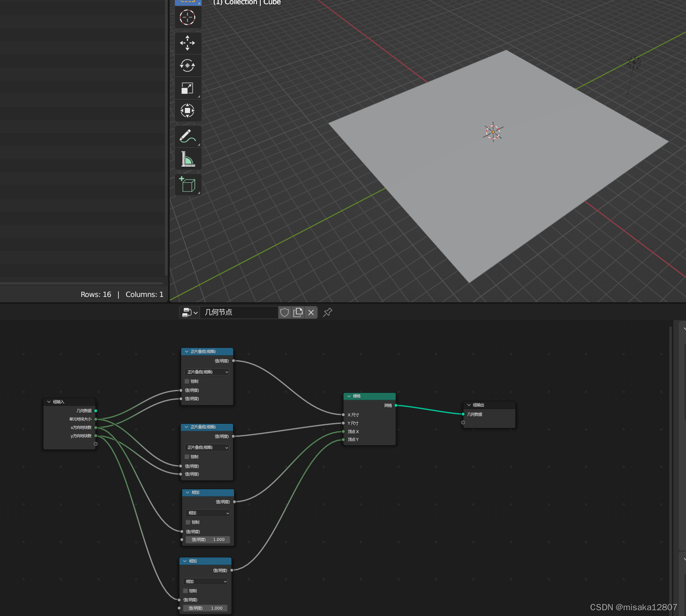Click the Columns: 1 spreadsheet status text
The width and height of the screenshot is (686, 616).
pos(145,294)
